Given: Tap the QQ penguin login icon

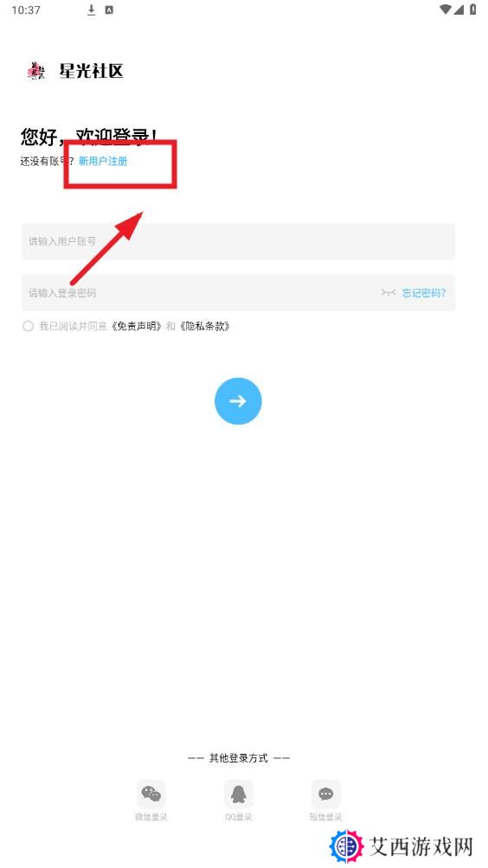Looking at the screenshot, I should pyautogui.click(x=238, y=794).
